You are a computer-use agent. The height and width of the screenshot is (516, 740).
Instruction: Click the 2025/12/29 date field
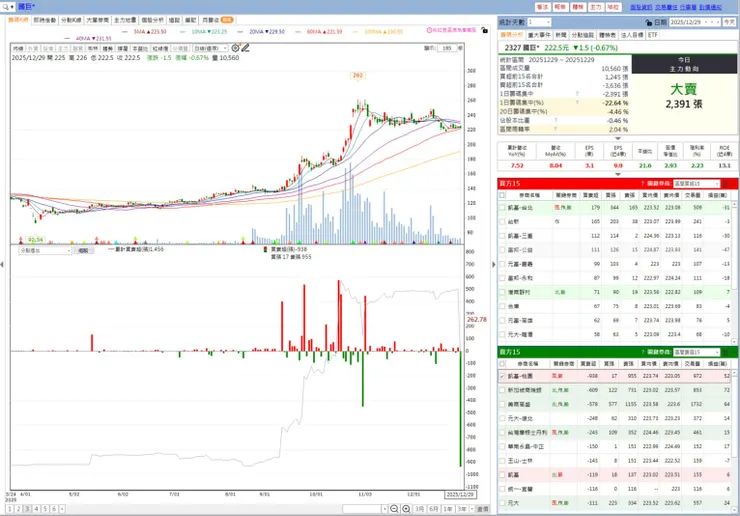coord(685,22)
